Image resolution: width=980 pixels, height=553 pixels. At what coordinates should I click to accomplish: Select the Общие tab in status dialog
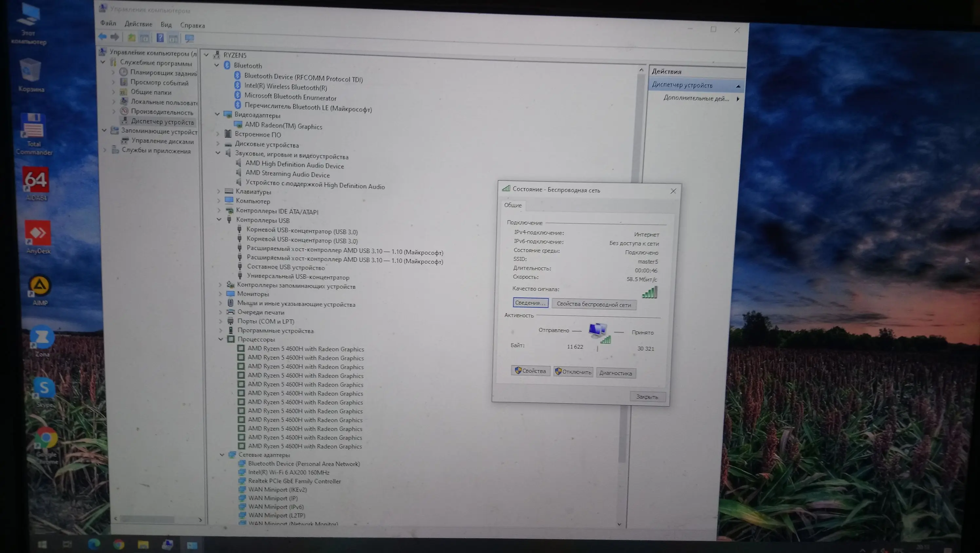(x=513, y=205)
